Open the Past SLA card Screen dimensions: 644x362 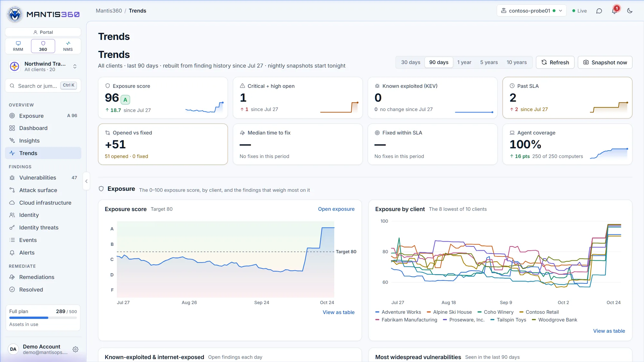point(567,97)
